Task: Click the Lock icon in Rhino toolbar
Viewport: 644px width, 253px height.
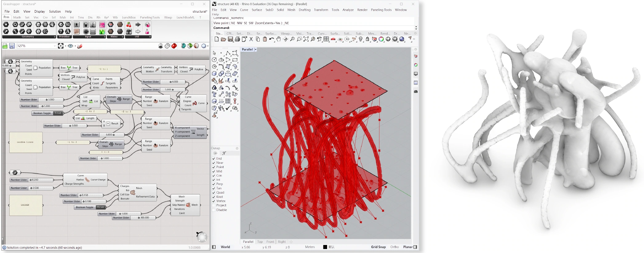Action: 367,39
